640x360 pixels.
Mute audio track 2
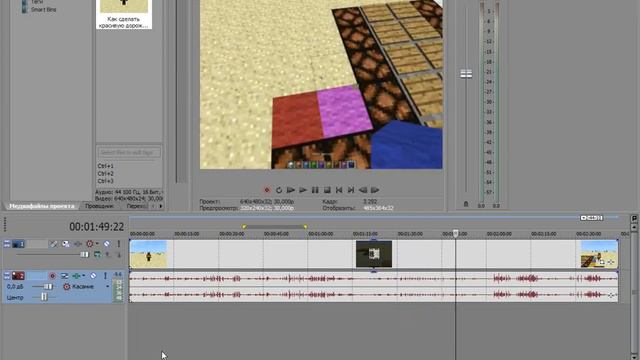(x=93, y=276)
